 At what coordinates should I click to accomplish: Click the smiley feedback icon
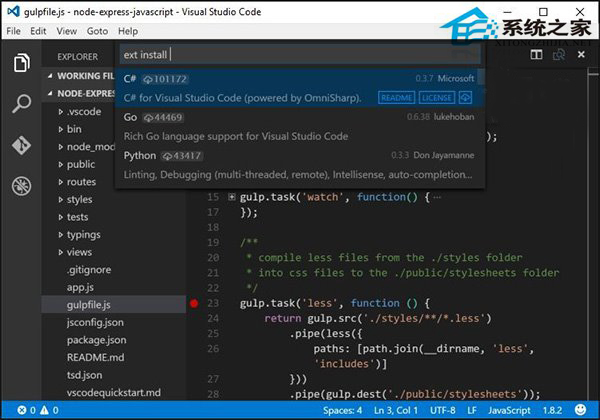(x=580, y=410)
